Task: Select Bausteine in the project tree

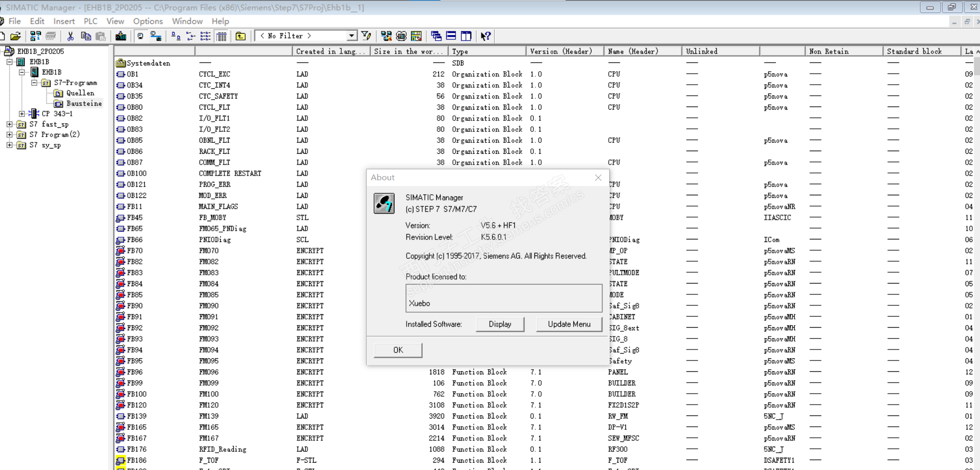Action: pyautogui.click(x=84, y=103)
